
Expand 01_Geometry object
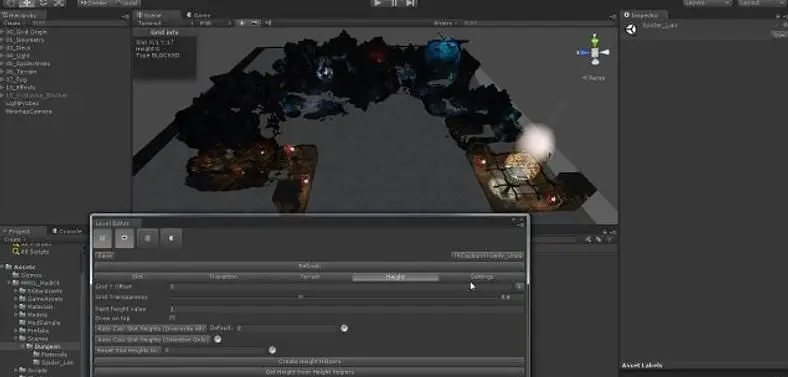[2, 40]
